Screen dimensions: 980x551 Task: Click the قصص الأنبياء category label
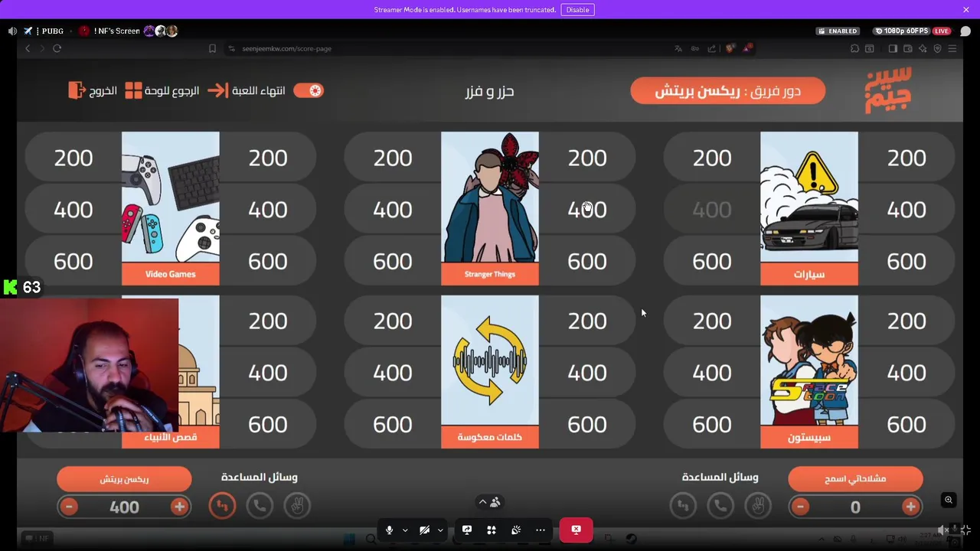170,437
